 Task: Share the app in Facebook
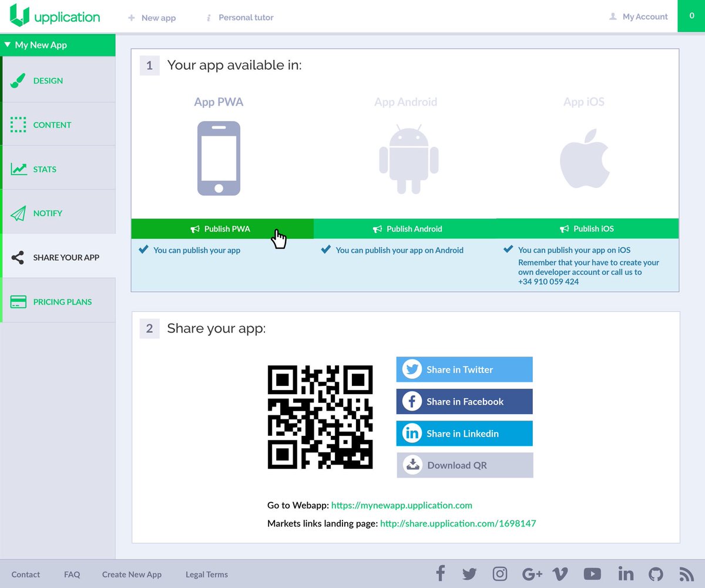465,401
